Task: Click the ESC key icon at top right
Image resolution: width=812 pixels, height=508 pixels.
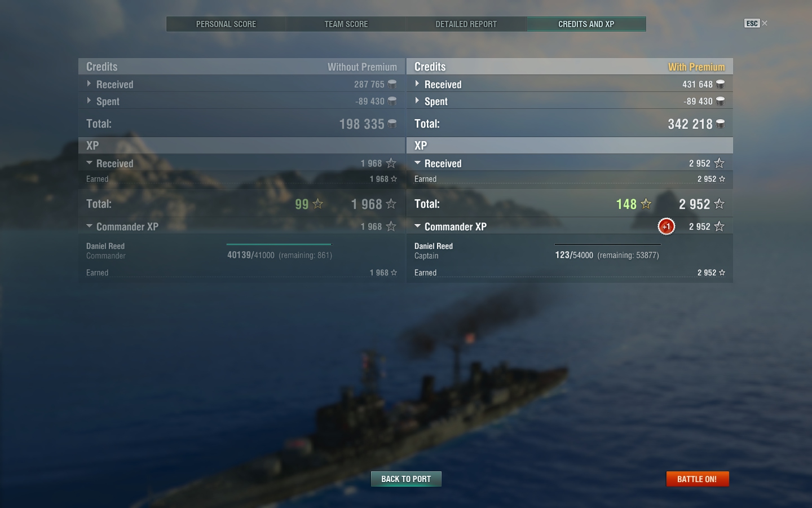Action: pyautogui.click(x=752, y=23)
